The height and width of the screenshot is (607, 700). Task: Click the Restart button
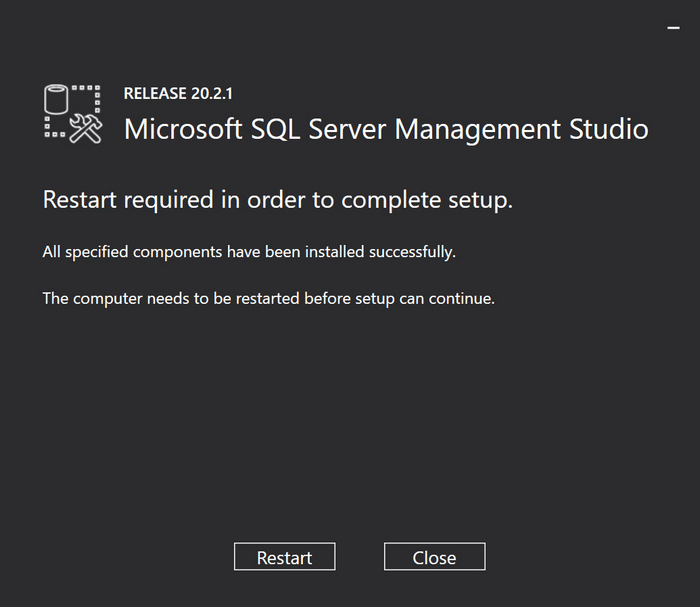[x=284, y=557]
